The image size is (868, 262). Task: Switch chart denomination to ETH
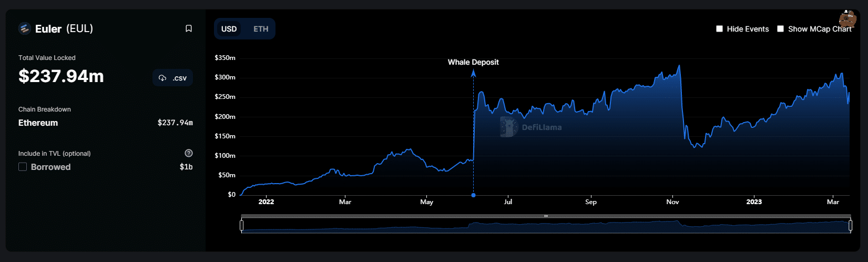pyautogui.click(x=261, y=29)
